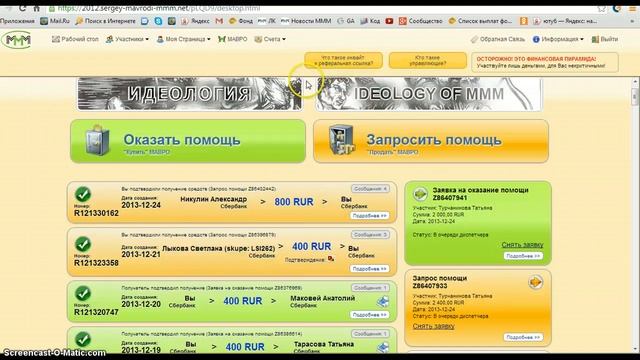The height and width of the screenshot is (360, 640).
Task: Open the YouTube bookmark icon
Action: click(389, 21)
